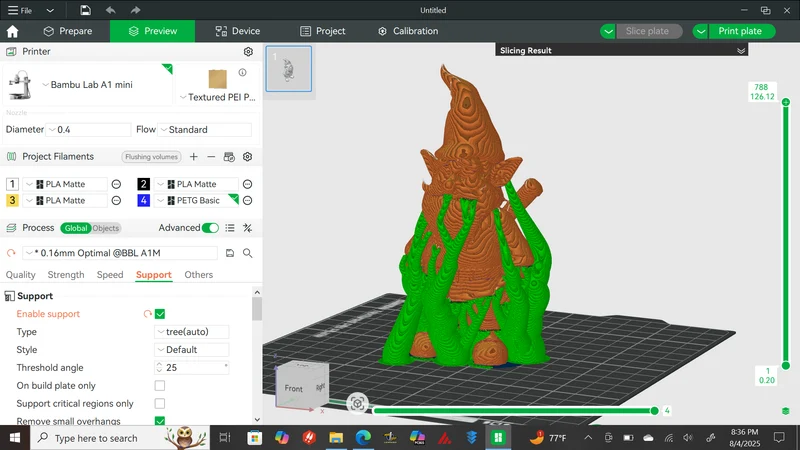Viewport: 800px width, 450px height.
Task: Expand the support Style dropdown
Action: (191, 349)
